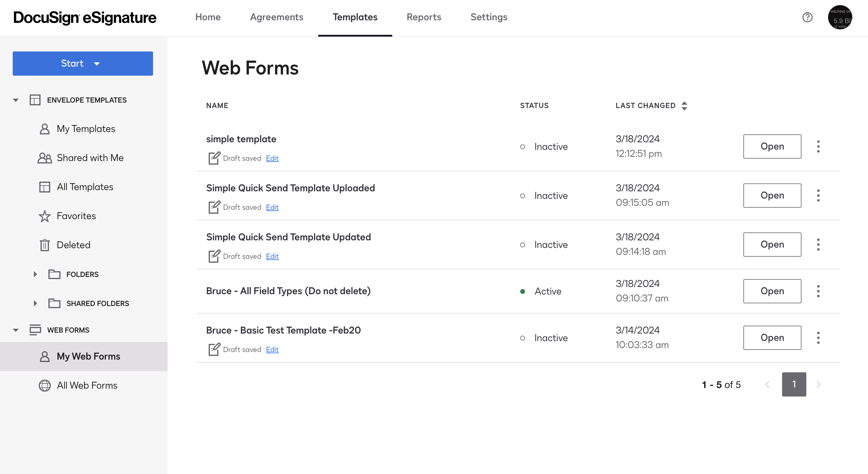Click the All Web Forms globe icon
This screenshot has height=474, width=868.
[x=44, y=385]
